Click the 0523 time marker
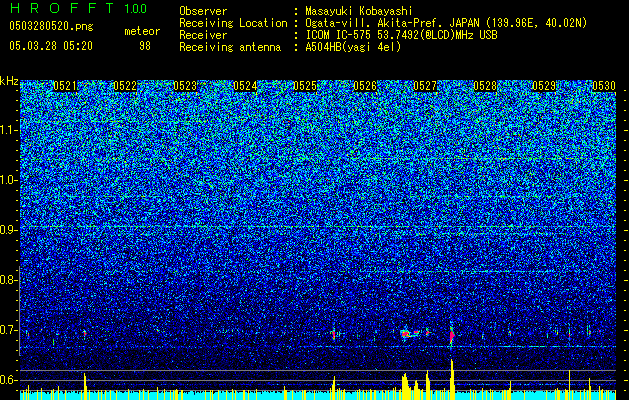The height and width of the screenshot is (400, 629). click(185, 86)
